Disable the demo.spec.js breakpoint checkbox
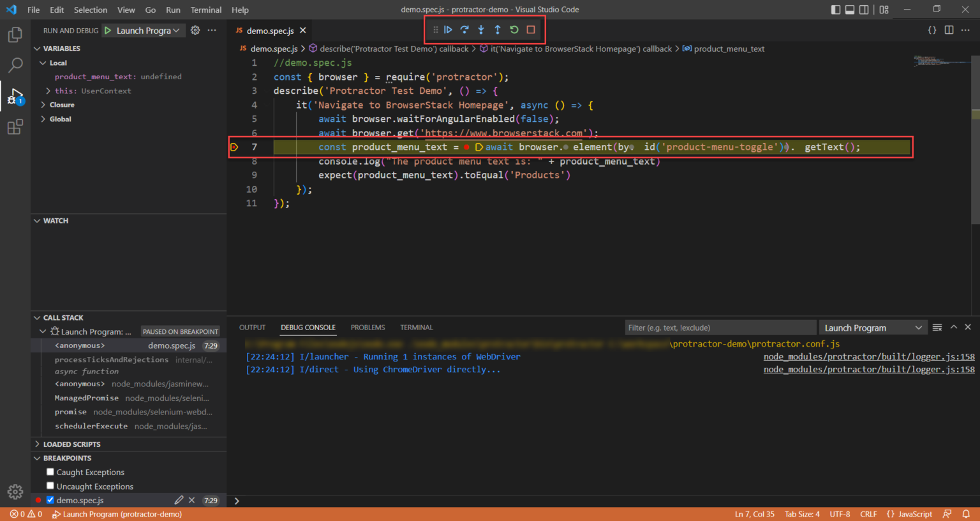Screen dimensions: 980x521 tap(50, 500)
